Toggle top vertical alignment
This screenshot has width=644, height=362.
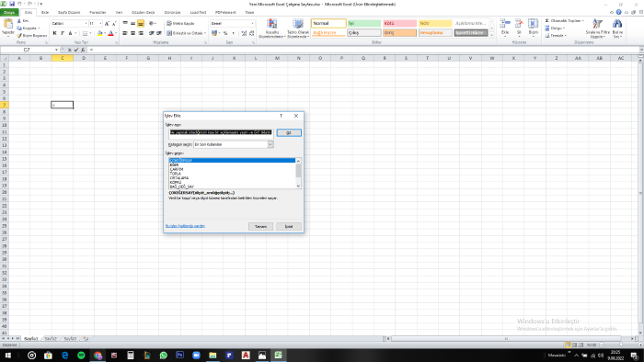coord(125,23)
